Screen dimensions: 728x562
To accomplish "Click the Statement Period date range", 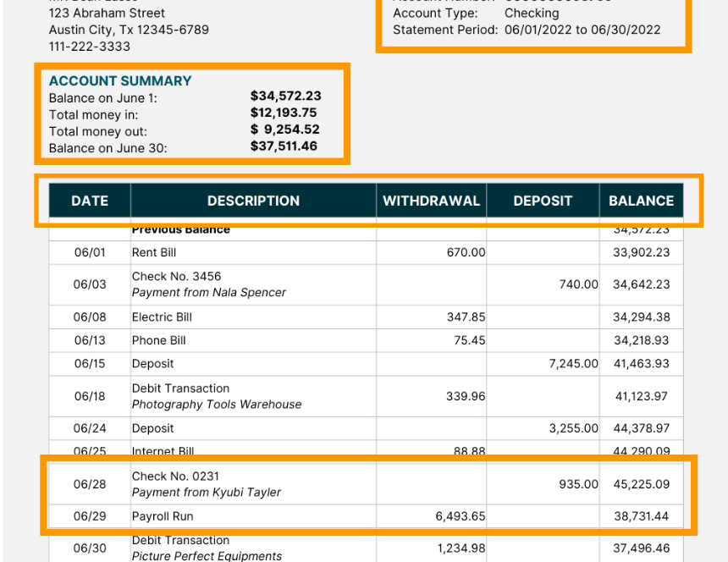I will (582, 30).
